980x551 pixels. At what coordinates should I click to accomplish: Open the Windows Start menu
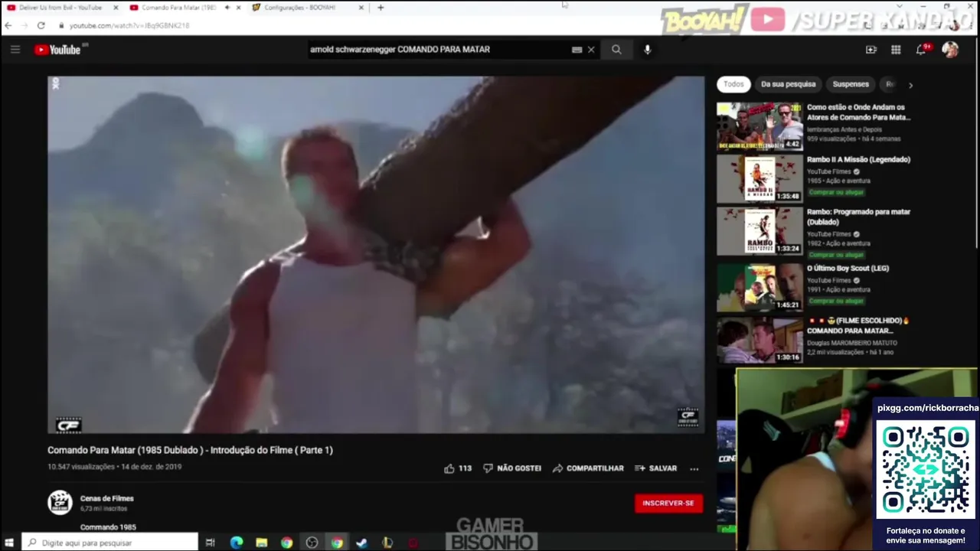click(9, 543)
